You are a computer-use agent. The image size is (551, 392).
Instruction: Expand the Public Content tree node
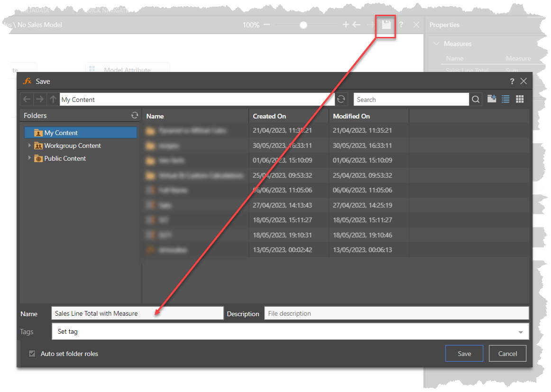coord(29,158)
